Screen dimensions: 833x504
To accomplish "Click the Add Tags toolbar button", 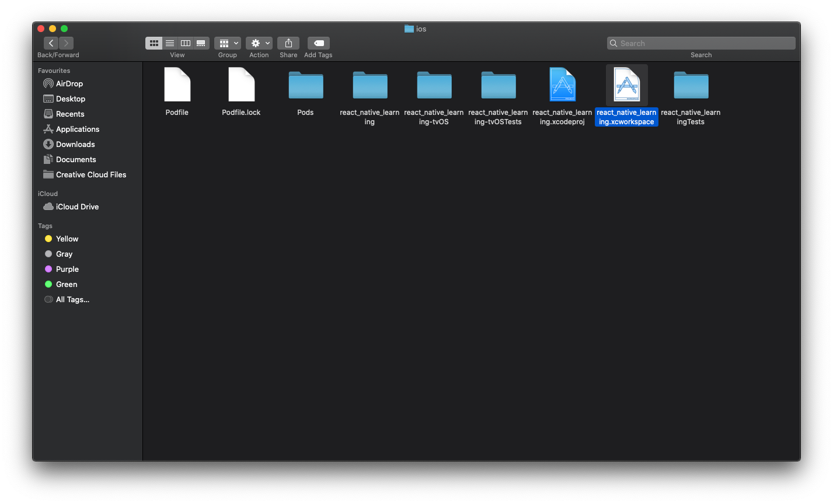I will pos(319,43).
